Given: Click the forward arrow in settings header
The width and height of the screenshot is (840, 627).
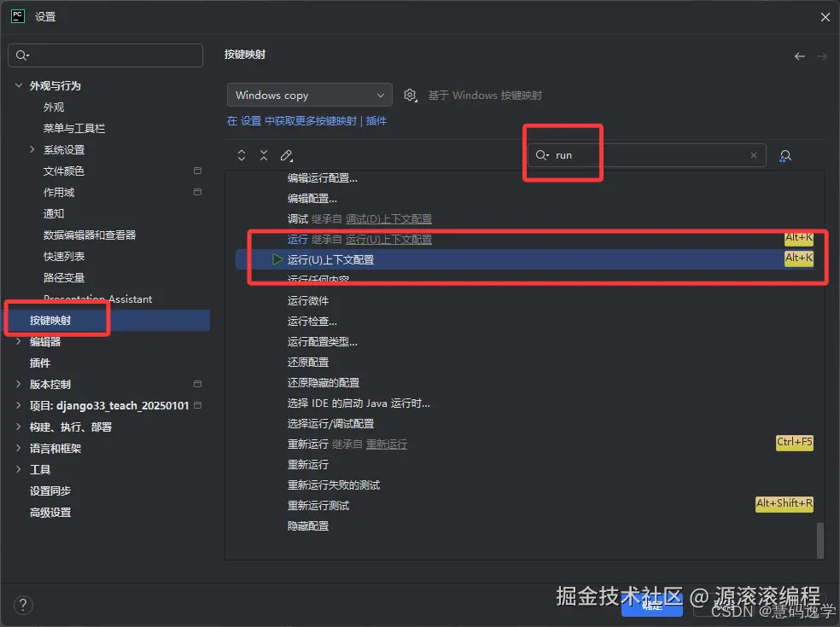Looking at the screenshot, I should [822, 56].
